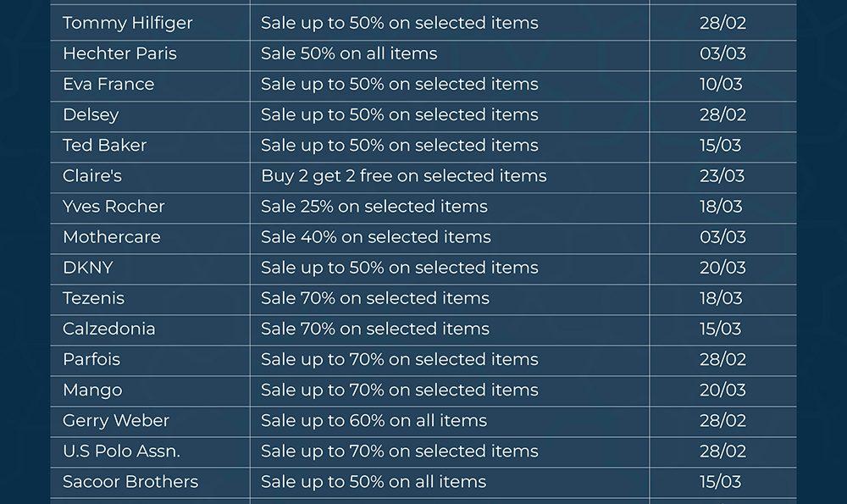Screen dimensions: 847x504
Task: Select Tezenis 70% sale offer text
Action: [x=374, y=298]
